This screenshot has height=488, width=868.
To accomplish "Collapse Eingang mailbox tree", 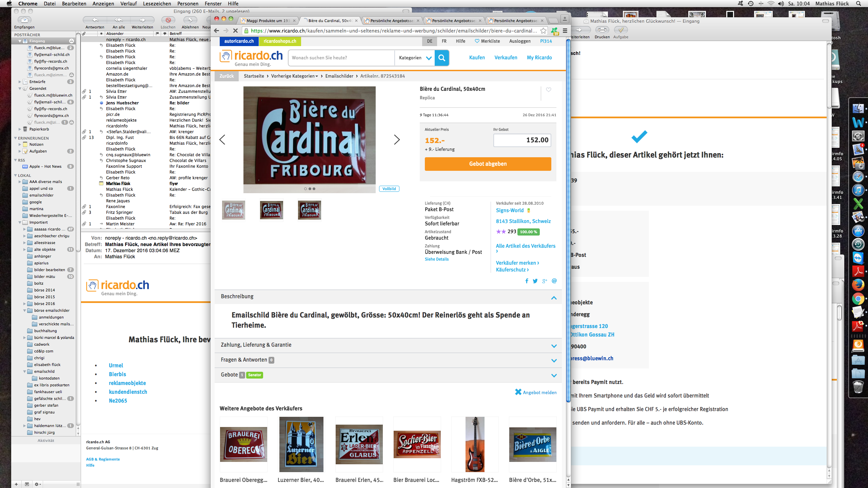I will pyautogui.click(x=20, y=41).
